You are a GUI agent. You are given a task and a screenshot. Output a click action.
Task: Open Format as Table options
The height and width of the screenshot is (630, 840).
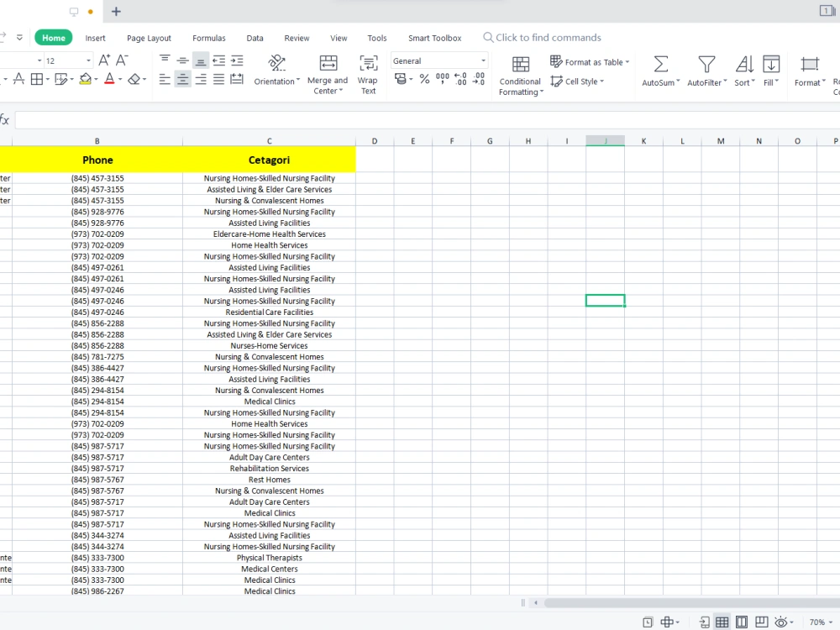pyautogui.click(x=590, y=61)
